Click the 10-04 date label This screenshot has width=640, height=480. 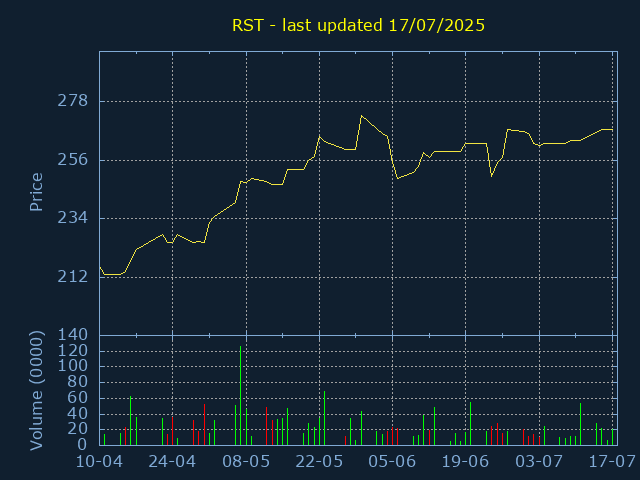click(99, 462)
